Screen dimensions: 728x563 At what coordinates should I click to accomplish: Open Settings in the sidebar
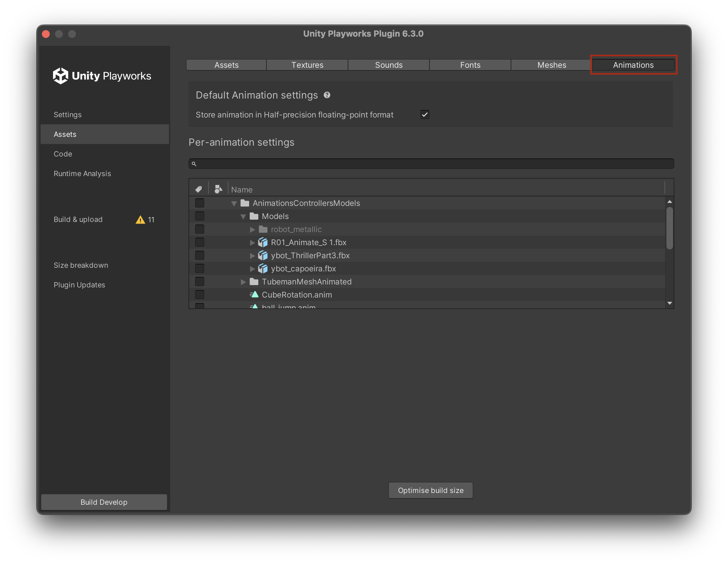(x=105, y=115)
